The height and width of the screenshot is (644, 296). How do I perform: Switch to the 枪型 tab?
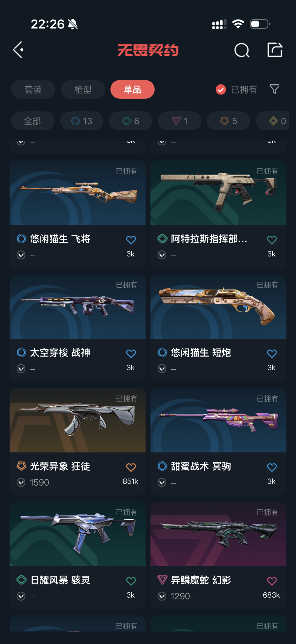click(x=83, y=89)
